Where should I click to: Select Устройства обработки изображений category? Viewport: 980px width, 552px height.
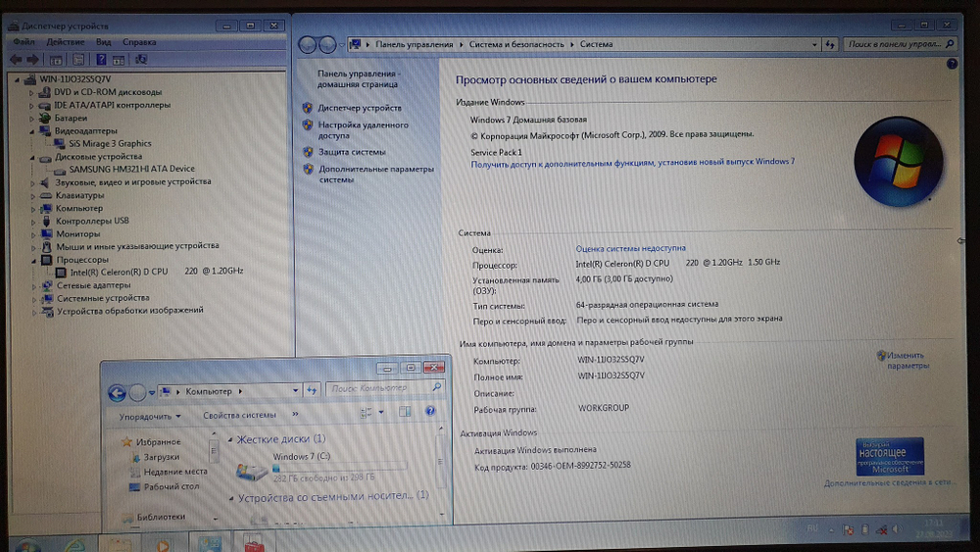pyautogui.click(x=130, y=310)
